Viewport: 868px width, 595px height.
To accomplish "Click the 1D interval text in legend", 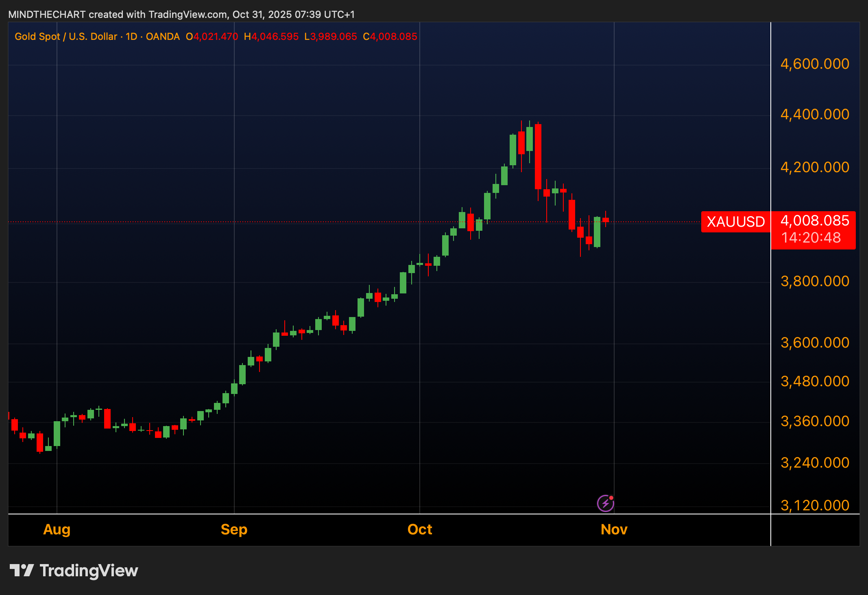I will coord(131,37).
